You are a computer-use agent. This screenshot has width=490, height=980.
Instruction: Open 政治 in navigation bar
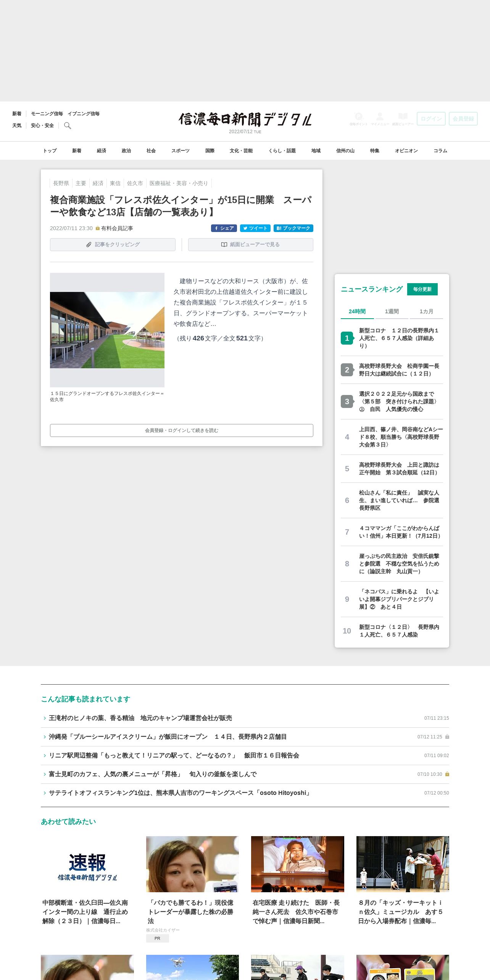(x=126, y=151)
